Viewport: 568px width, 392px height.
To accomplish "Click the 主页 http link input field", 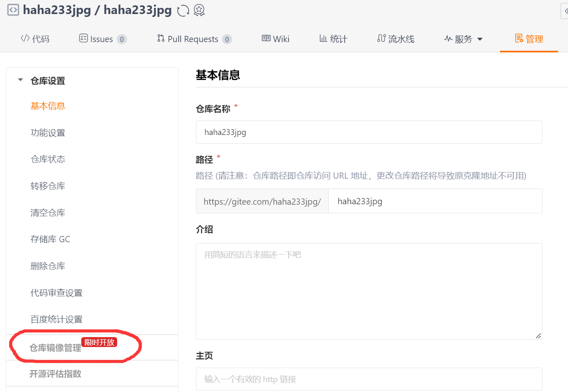I will coord(369,379).
